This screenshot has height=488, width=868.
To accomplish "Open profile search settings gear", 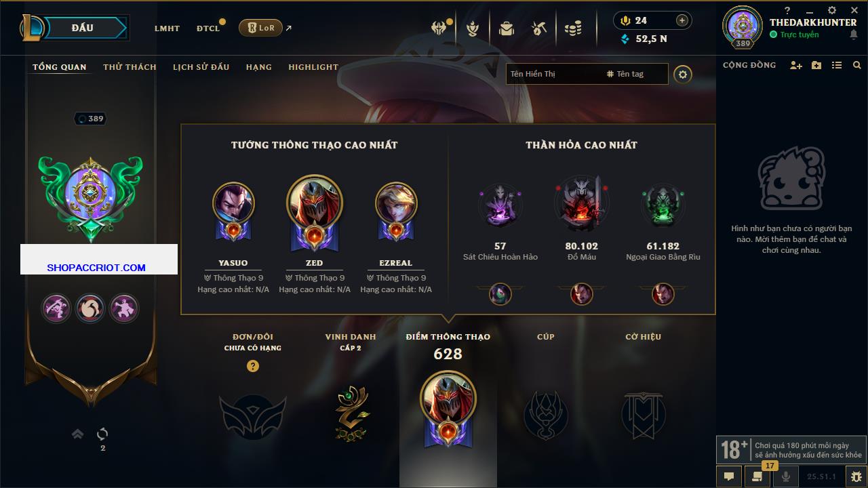I will (x=683, y=74).
